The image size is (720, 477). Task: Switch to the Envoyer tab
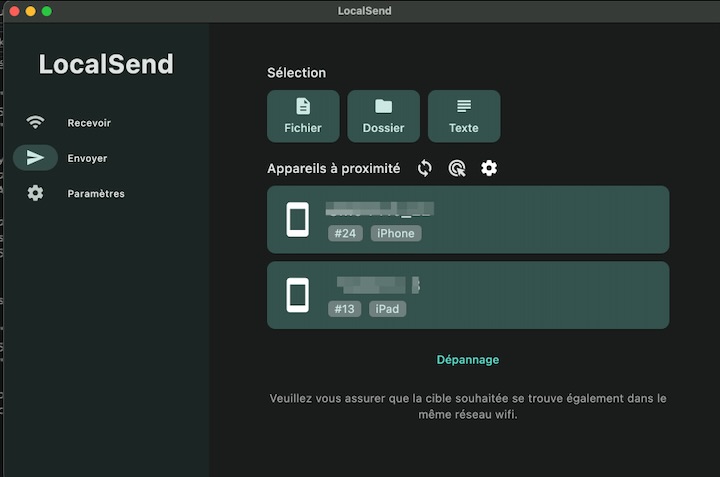click(x=87, y=158)
